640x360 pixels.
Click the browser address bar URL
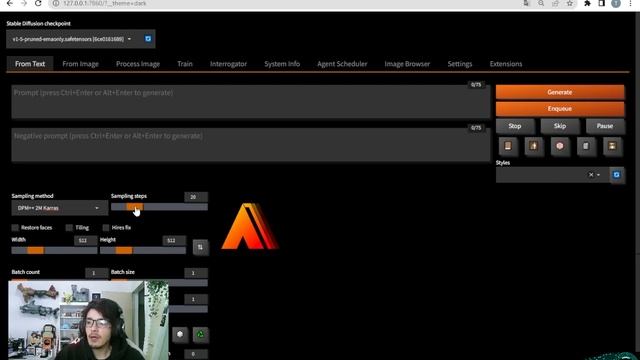pyautogui.click(x=104, y=3)
